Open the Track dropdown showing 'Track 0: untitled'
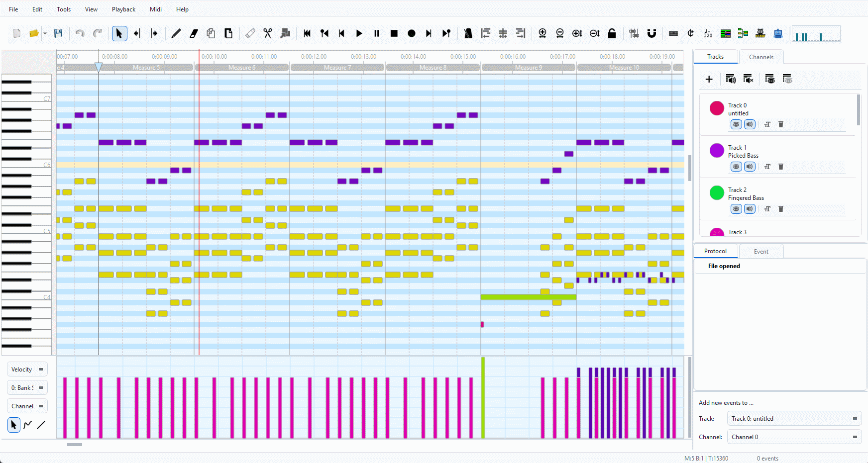The height and width of the screenshot is (463, 868). (794, 419)
